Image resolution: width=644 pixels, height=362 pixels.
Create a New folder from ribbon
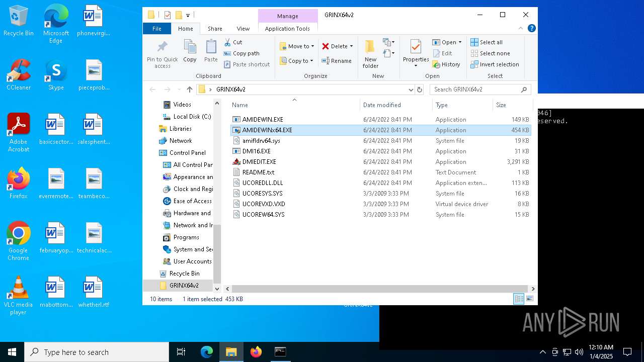point(370,54)
